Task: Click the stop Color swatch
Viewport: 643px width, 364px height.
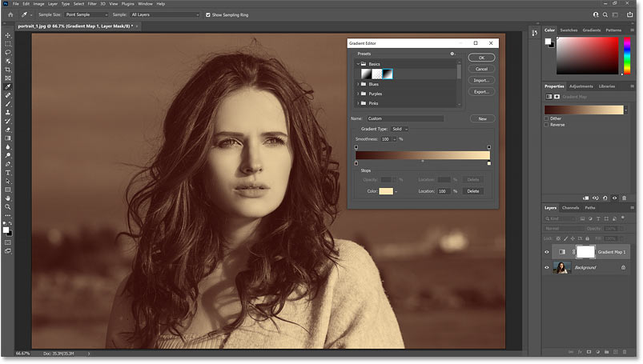Action: click(x=386, y=191)
